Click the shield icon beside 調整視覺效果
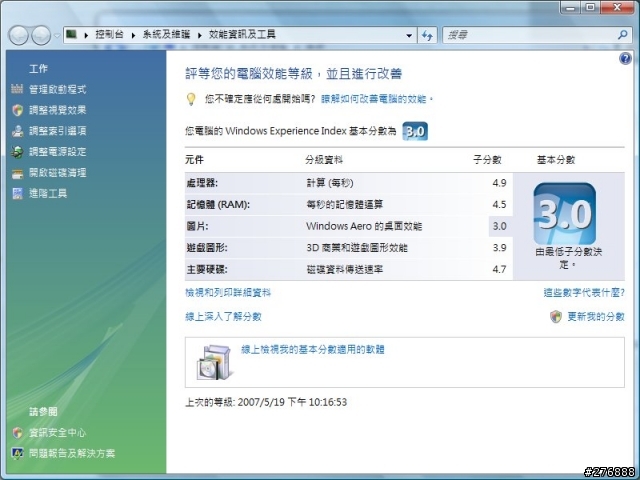This screenshot has height=480, width=640. (x=17, y=110)
